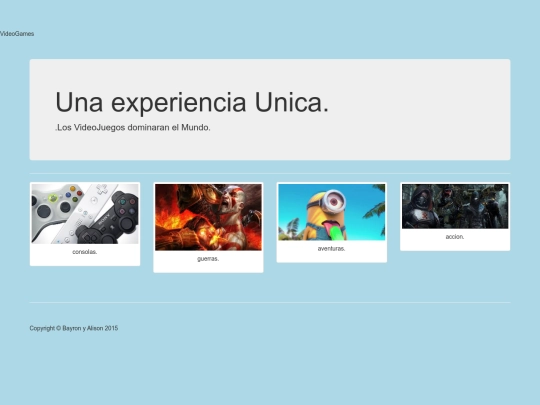
Task: Select the 'accion.' caption text
Action: coord(455,237)
